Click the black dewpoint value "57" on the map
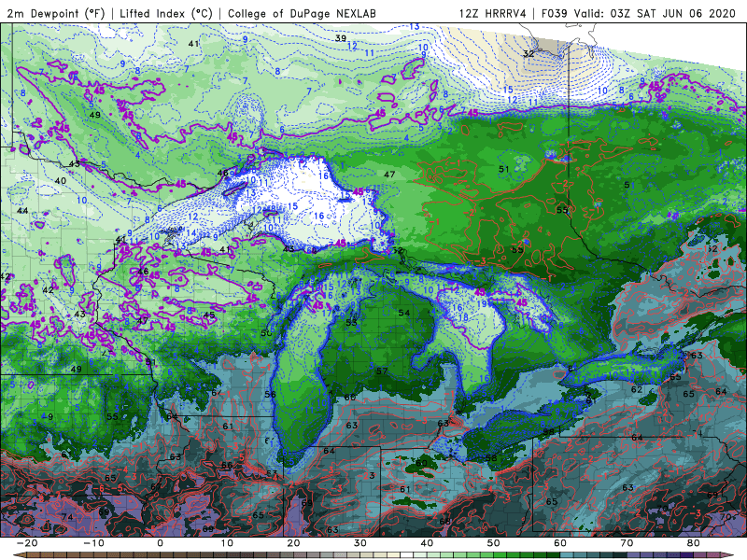Viewport: 747px width, 560px height. click(x=382, y=371)
